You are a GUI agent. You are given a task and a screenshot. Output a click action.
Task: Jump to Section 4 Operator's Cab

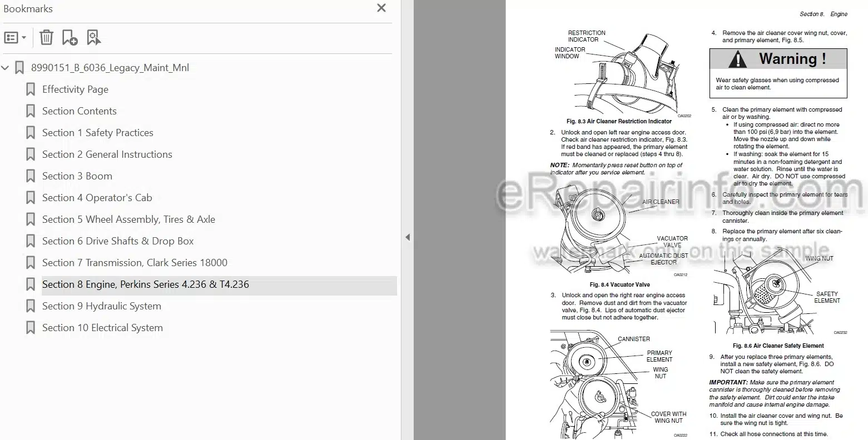[x=97, y=198]
